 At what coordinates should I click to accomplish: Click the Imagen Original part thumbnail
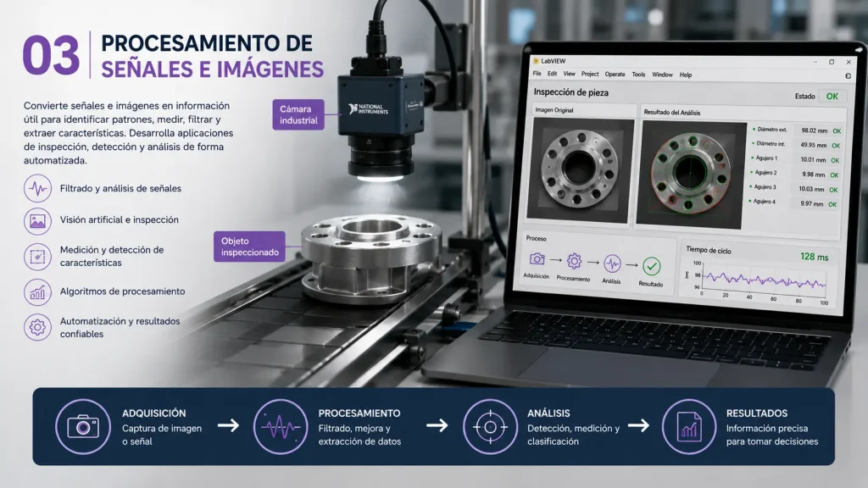tap(579, 169)
